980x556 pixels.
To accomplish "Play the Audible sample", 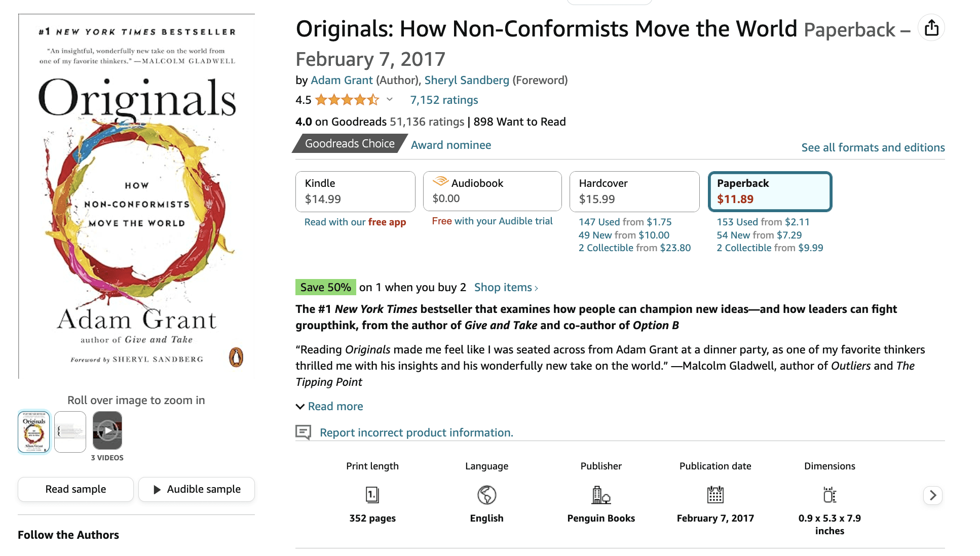I will pyautogui.click(x=197, y=489).
